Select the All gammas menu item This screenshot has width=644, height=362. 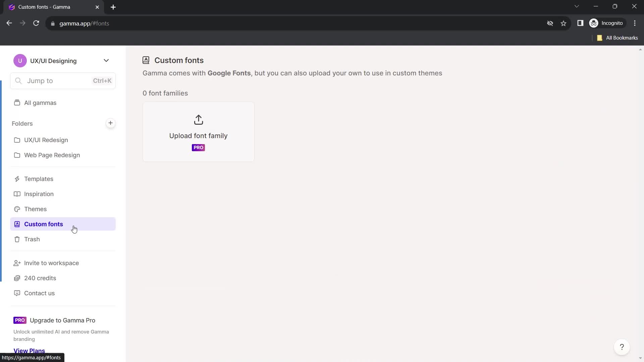pos(40,103)
